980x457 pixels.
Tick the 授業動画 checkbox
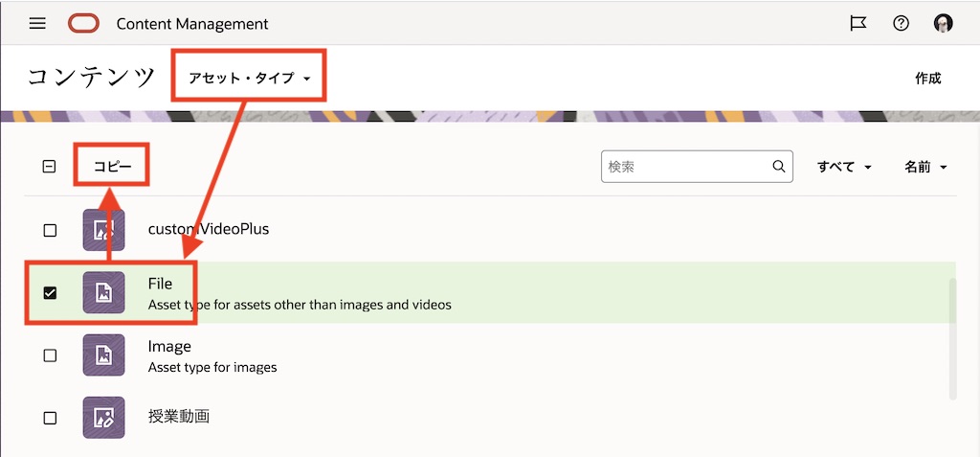point(50,418)
